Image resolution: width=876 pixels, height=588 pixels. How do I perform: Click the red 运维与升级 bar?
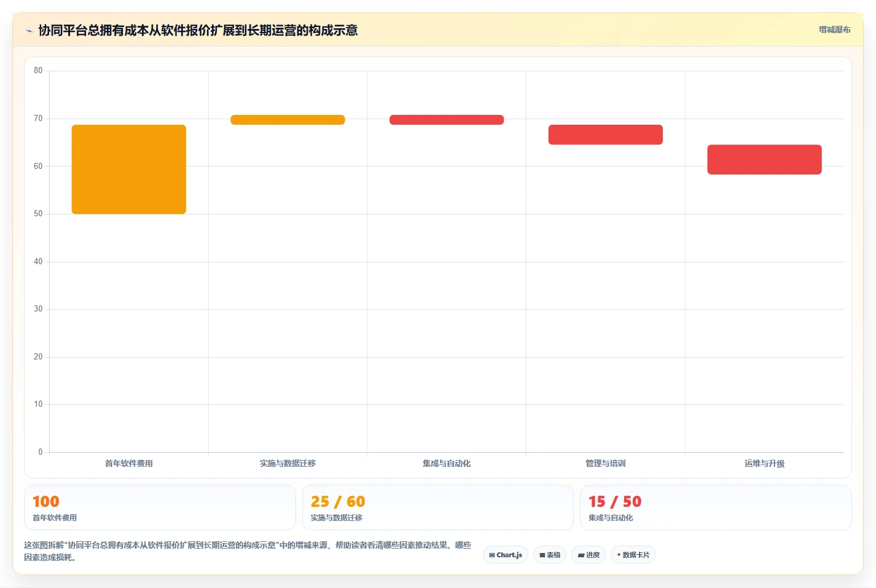coord(764,160)
